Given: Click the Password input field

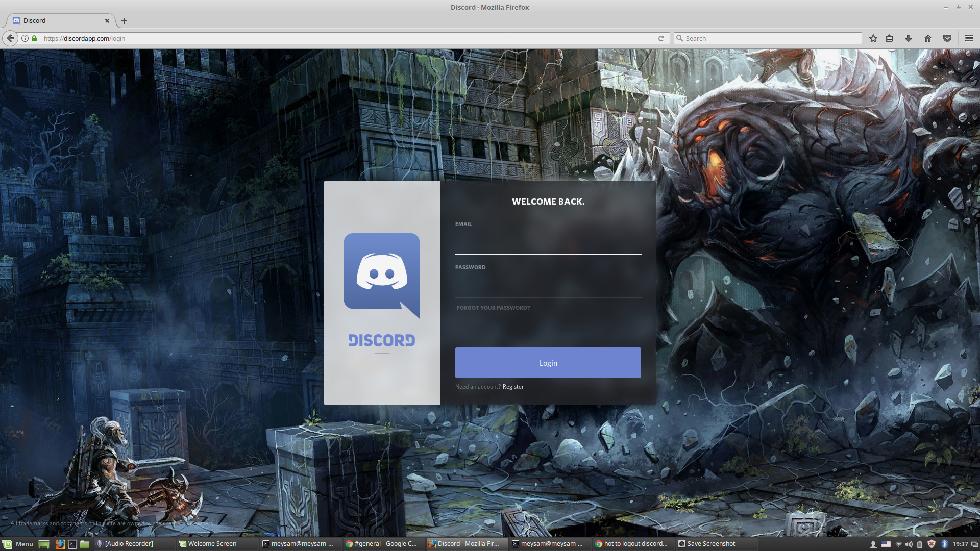Looking at the screenshot, I should [x=548, y=287].
